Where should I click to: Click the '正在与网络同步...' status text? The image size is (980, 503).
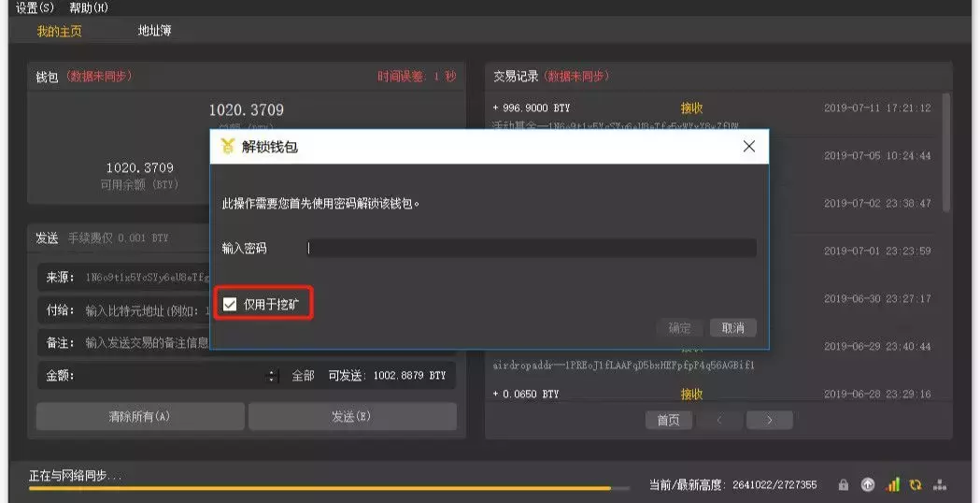(x=75, y=476)
